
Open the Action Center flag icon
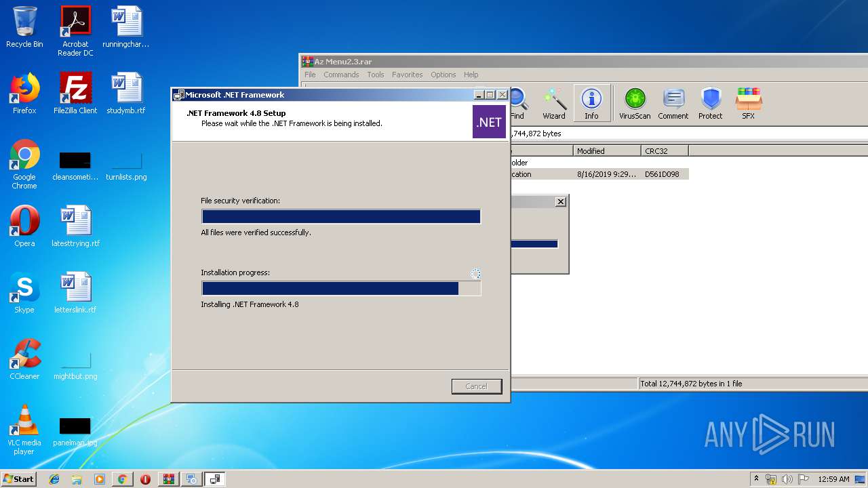(804, 479)
